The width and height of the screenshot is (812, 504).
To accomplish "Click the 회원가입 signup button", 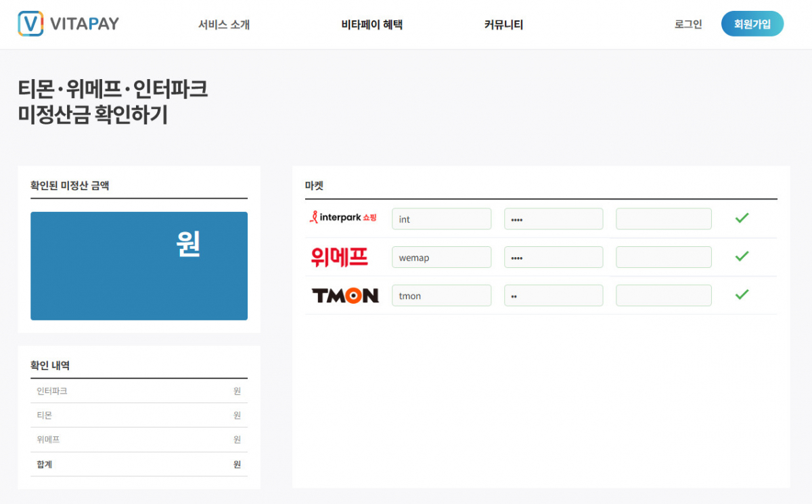I will (x=752, y=22).
